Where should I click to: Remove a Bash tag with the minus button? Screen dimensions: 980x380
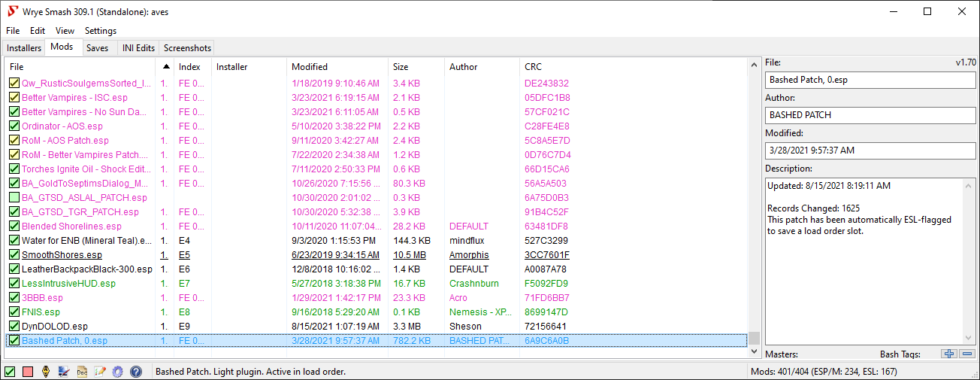point(966,354)
